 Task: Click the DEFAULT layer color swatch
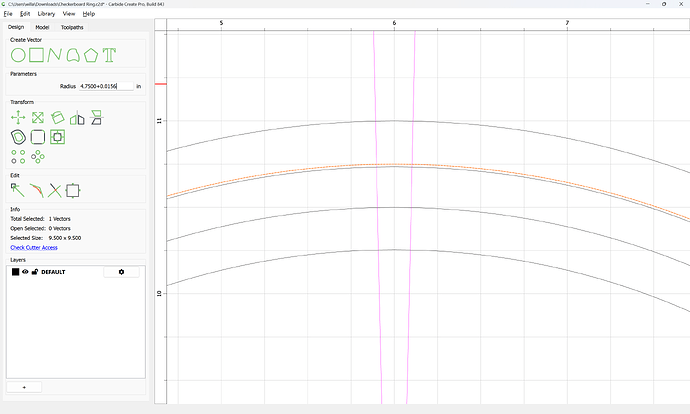[15, 272]
